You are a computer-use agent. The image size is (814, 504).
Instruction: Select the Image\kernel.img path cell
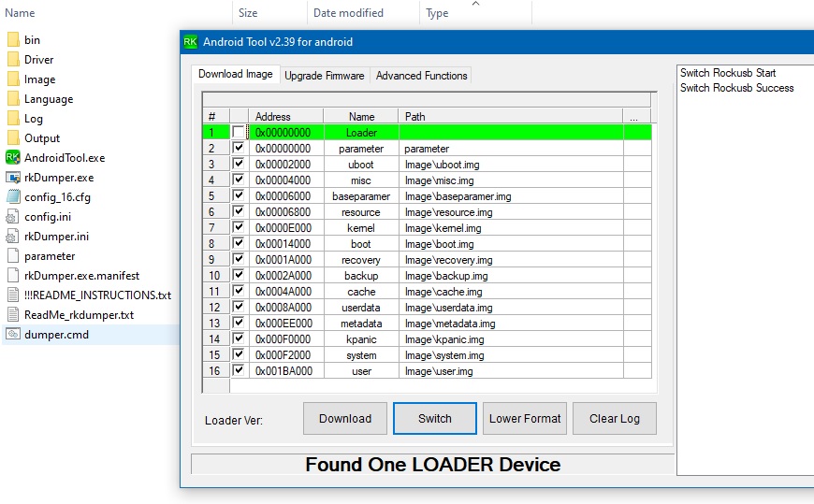tap(511, 228)
